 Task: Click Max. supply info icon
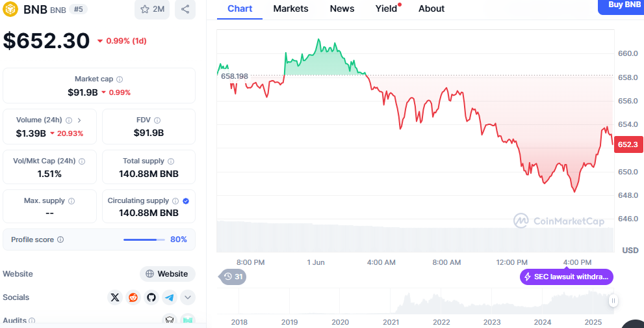[x=71, y=201]
